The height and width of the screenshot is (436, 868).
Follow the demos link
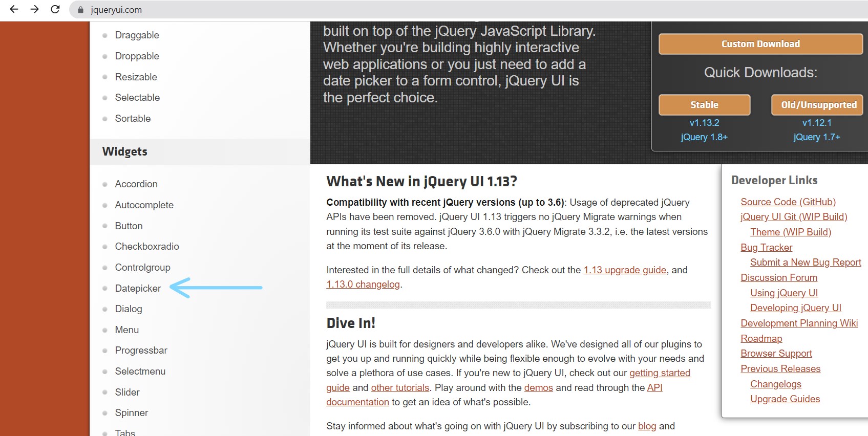pos(538,387)
